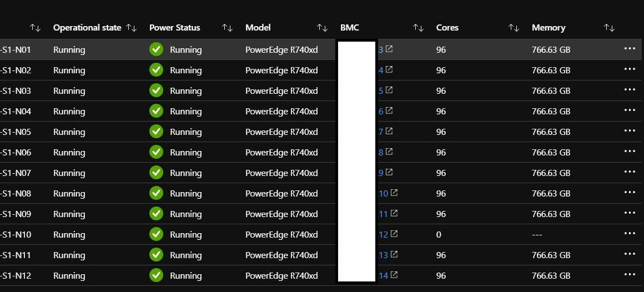Open external link icon for BMC ending 14
The image size is (644, 292).
tap(394, 275)
